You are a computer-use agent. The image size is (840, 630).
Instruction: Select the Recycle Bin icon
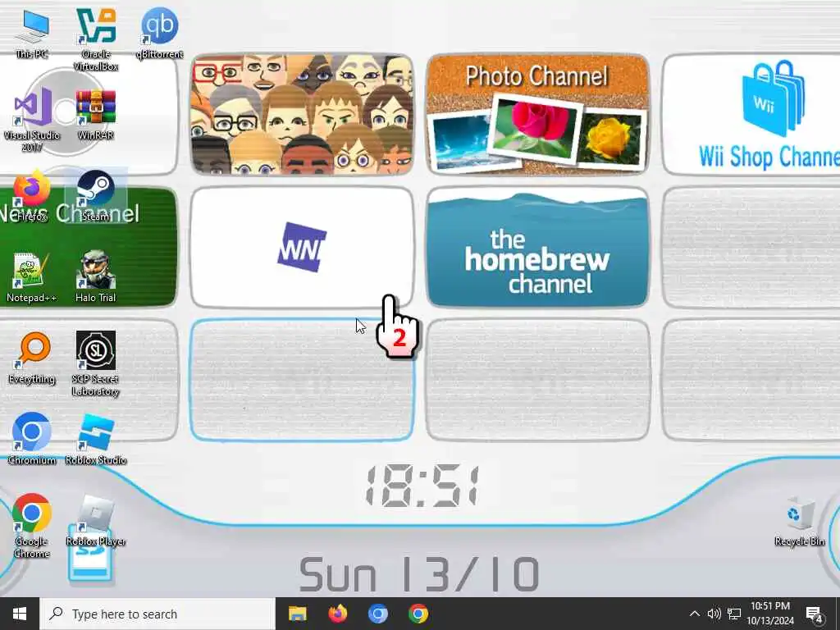click(x=799, y=522)
